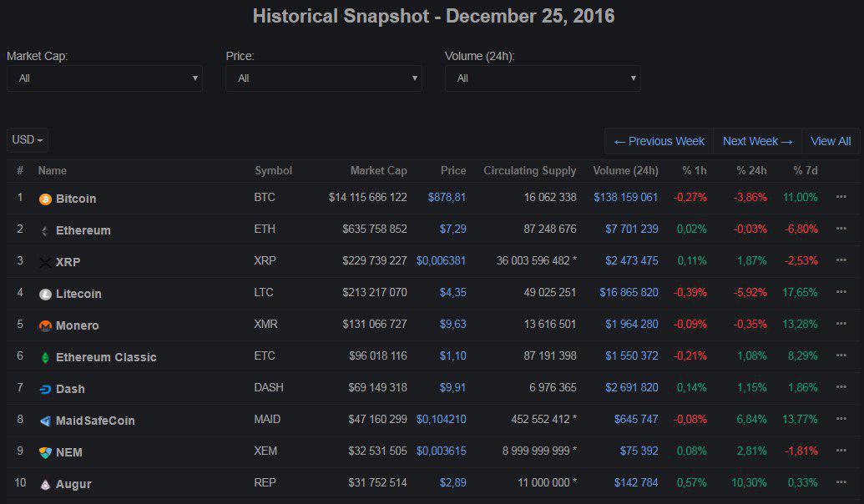
Task: Click the Monero logo icon
Action: (x=45, y=326)
